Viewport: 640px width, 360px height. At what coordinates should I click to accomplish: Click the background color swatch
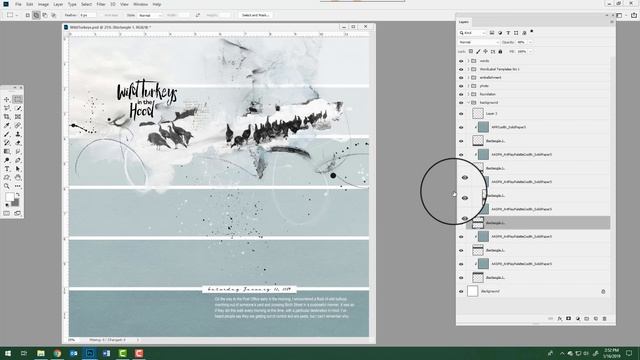(16, 203)
